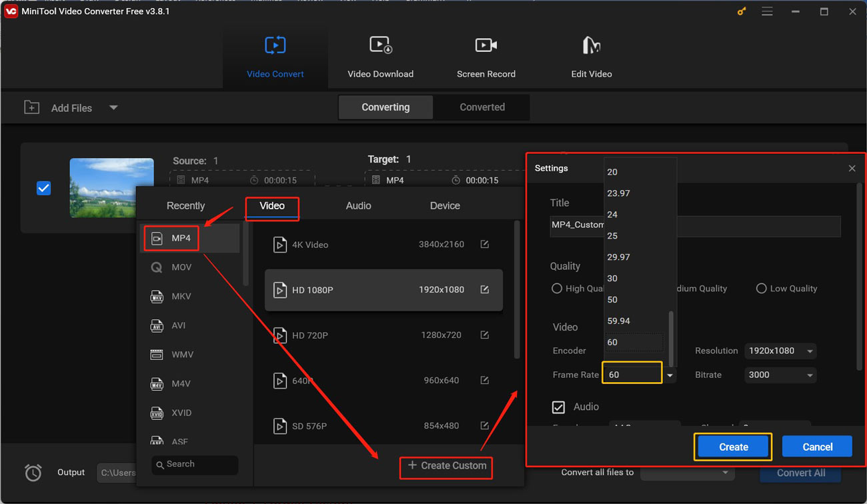Close the Settings dialog
Image resolution: width=867 pixels, height=504 pixels.
coord(852,169)
